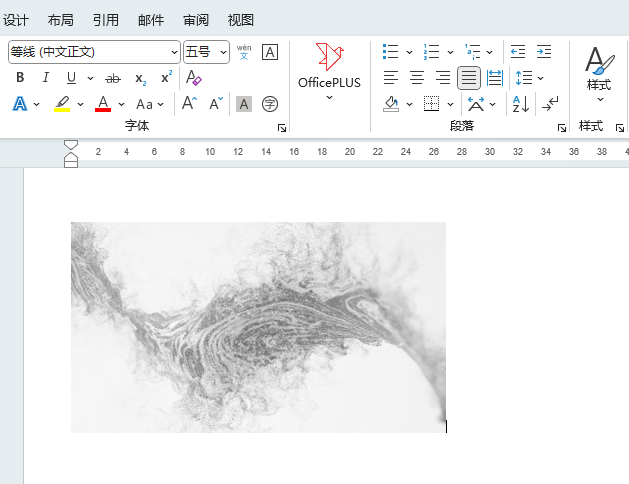Increase paragraph indent

click(x=544, y=52)
